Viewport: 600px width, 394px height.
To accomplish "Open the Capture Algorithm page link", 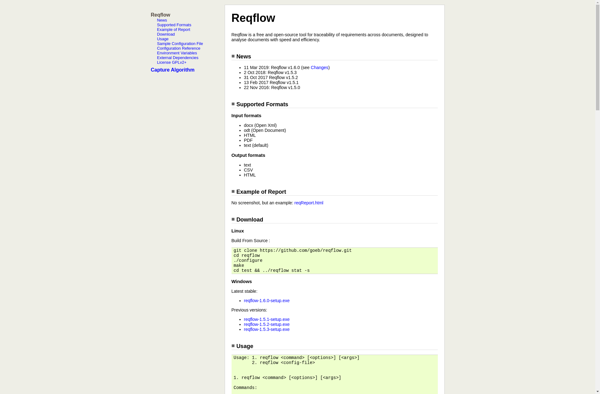I will (173, 70).
